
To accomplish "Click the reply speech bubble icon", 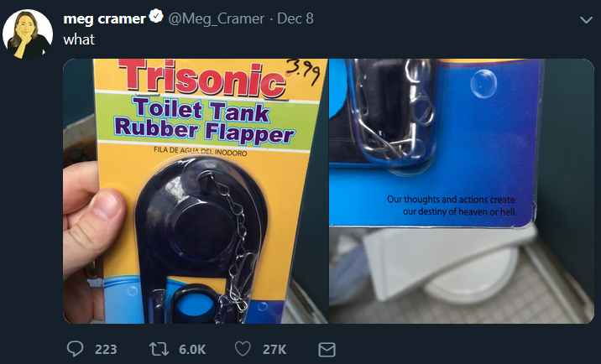I will point(74,349).
